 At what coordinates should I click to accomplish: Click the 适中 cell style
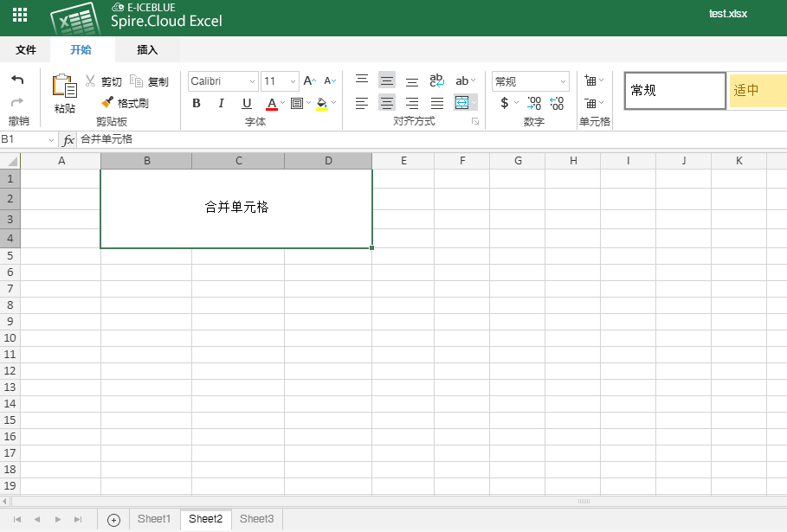click(x=756, y=89)
